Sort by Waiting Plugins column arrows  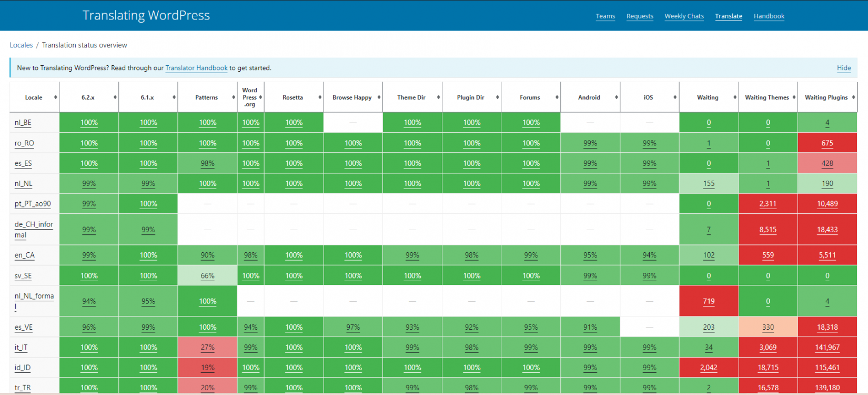point(853,97)
